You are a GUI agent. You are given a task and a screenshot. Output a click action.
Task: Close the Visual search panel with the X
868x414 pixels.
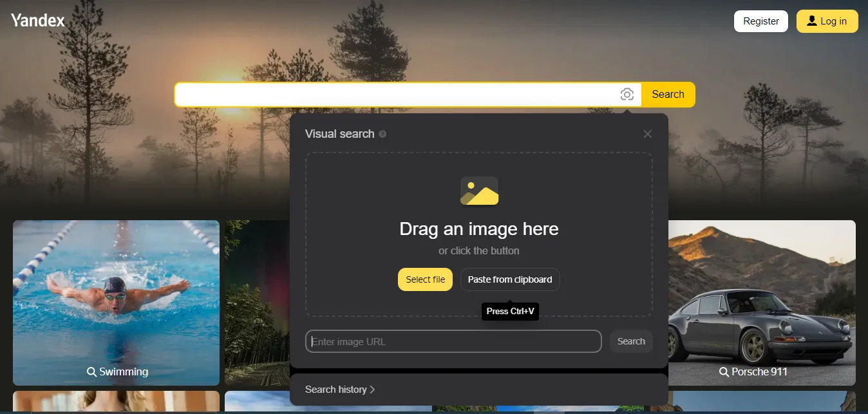[647, 133]
